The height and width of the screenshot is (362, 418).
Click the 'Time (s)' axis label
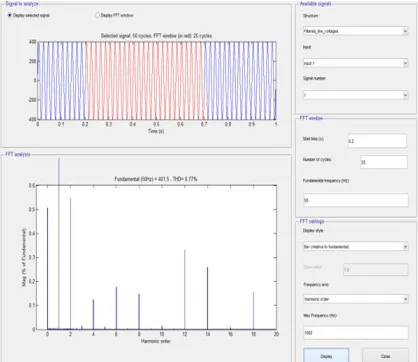click(x=156, y=131)
